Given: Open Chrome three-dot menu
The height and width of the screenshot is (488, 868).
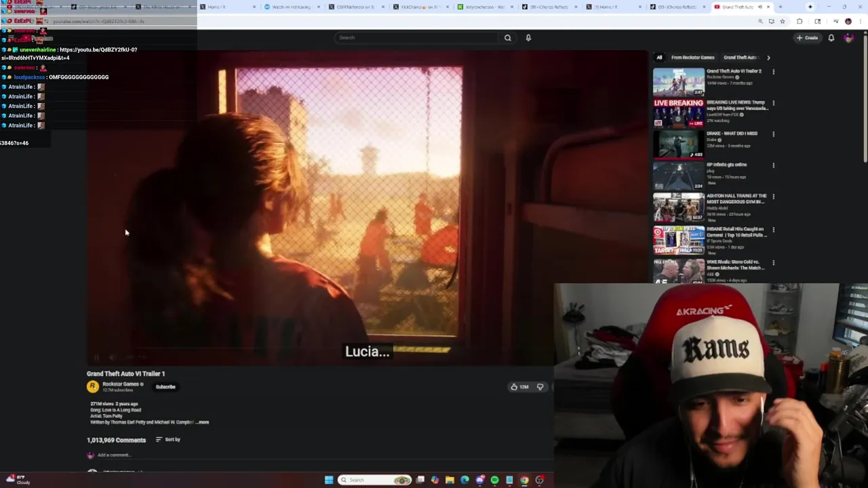Looking at the screenshot, I should pyautogui.click(x=859, y=22).
